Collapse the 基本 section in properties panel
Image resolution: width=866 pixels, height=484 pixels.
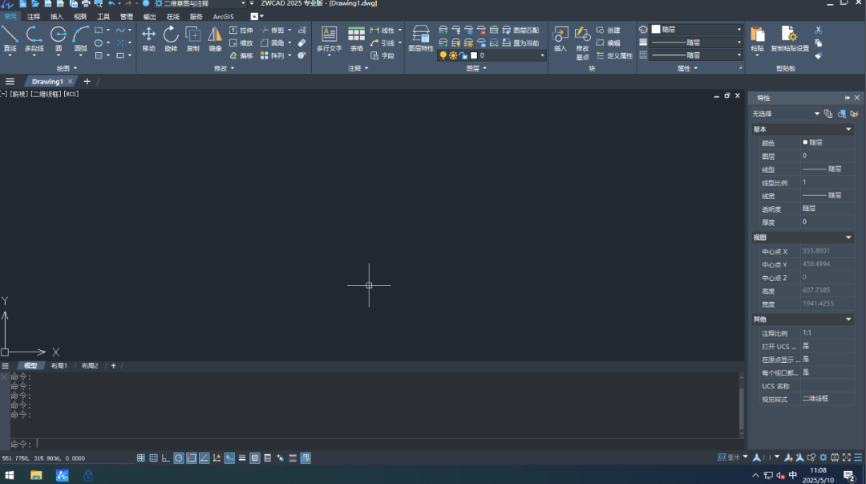point(848,129)
